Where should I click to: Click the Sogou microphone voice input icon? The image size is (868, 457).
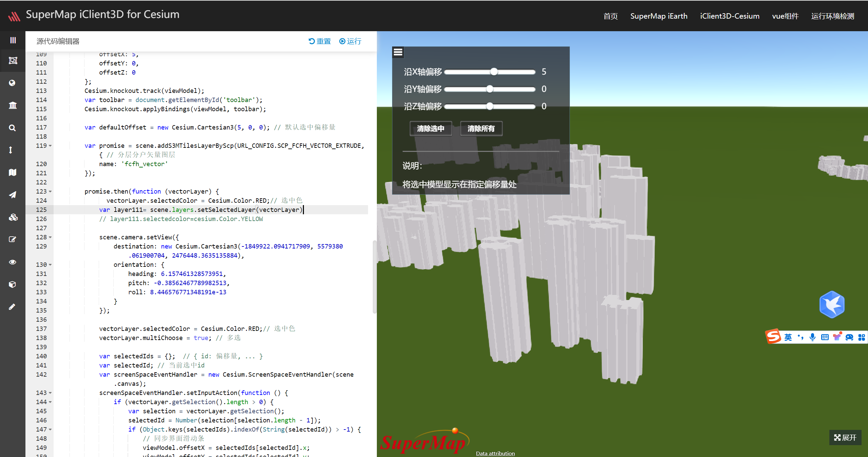812,337
